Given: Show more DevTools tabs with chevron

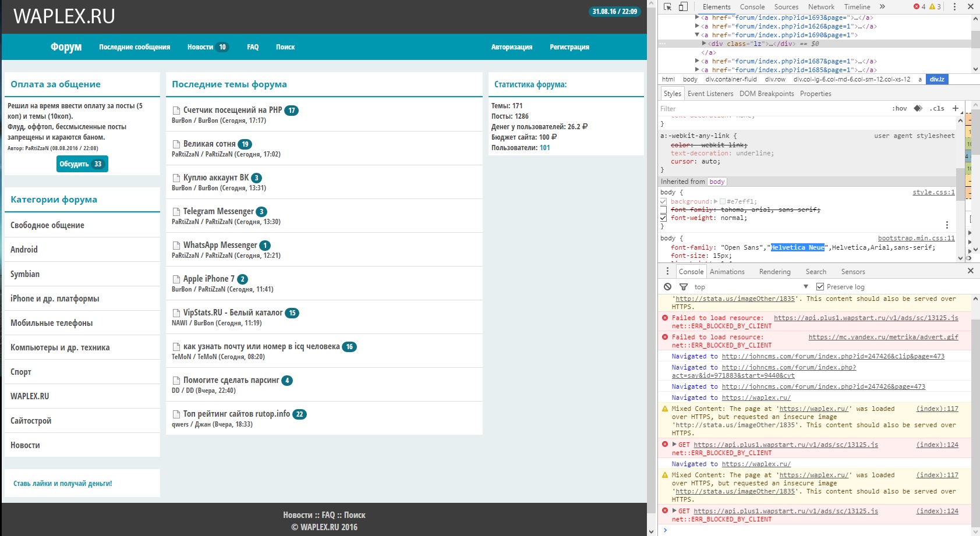Looking at the screenshot, I should (x=882, y=6).
